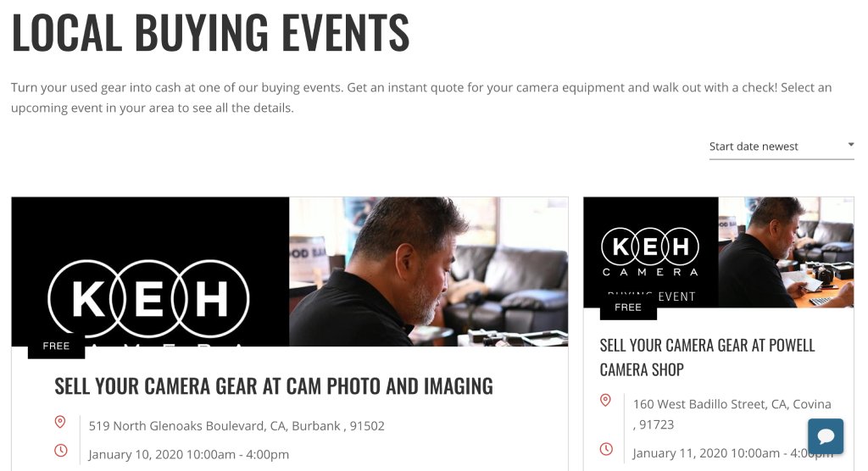
Task: Open the blue chat bubble widget
Action: [826, 436]
